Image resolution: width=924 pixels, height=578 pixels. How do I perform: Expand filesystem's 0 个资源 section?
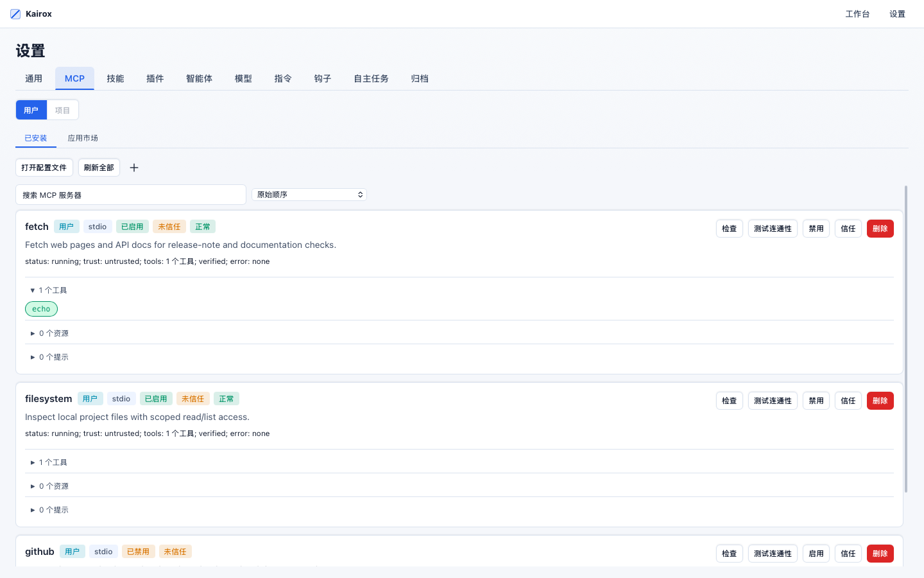[49, 486]
